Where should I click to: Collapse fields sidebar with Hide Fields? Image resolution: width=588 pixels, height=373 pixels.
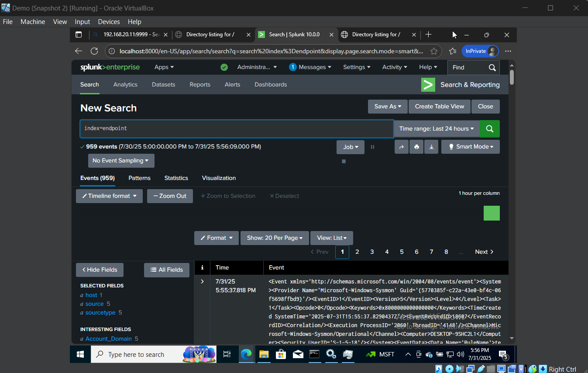(100, 270)
